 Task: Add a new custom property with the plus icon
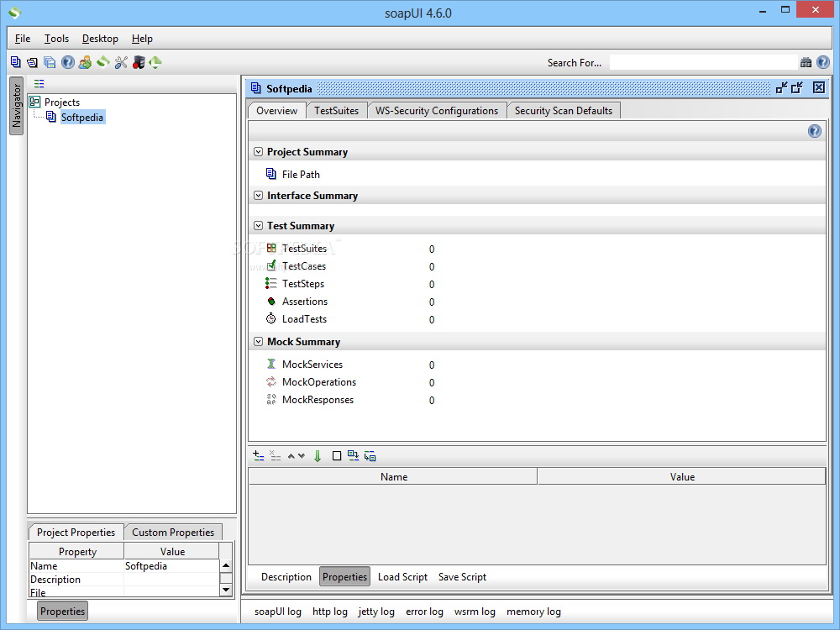[x=259, y=455]
